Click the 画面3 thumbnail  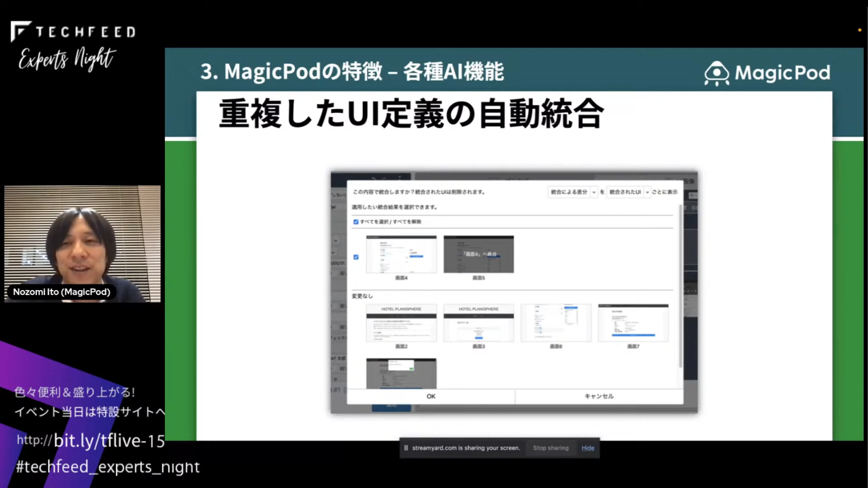(x=479, y=323)
